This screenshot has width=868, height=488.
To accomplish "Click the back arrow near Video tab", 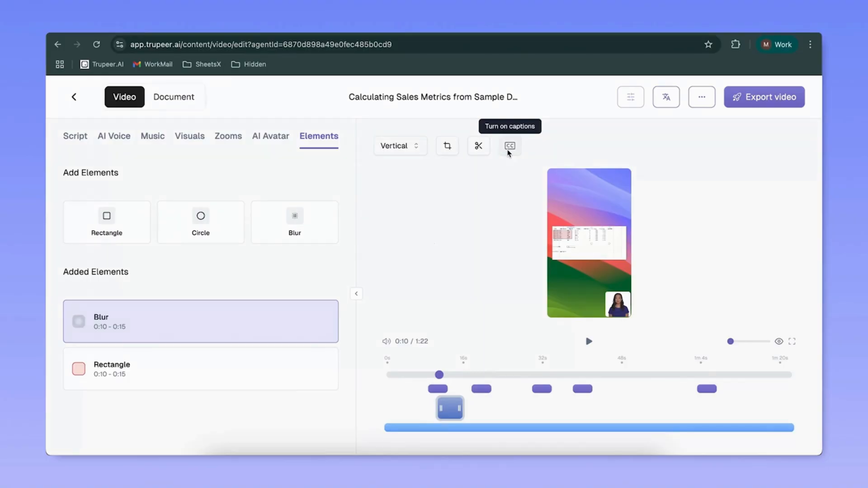I will (x=74, y=97).
